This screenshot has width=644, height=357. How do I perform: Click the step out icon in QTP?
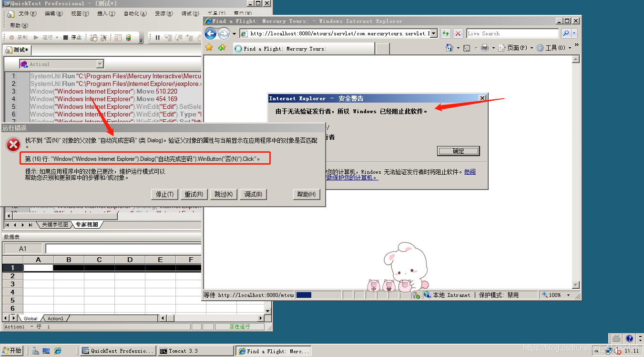coord(190,37)
